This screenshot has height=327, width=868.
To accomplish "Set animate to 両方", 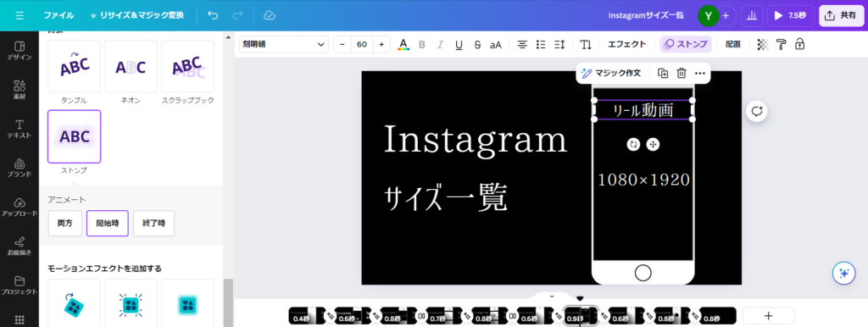I will [x=64, y=224].
